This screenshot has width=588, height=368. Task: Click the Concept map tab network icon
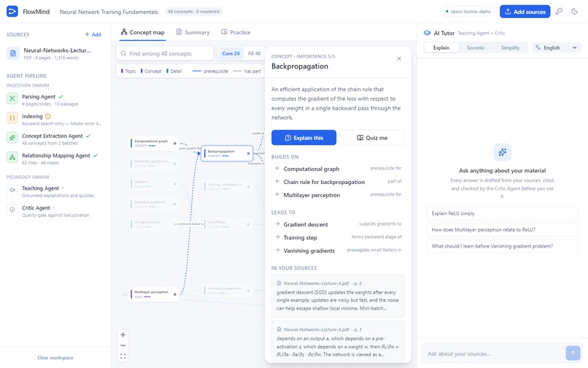pyautogui.click(x=124, y=32)
